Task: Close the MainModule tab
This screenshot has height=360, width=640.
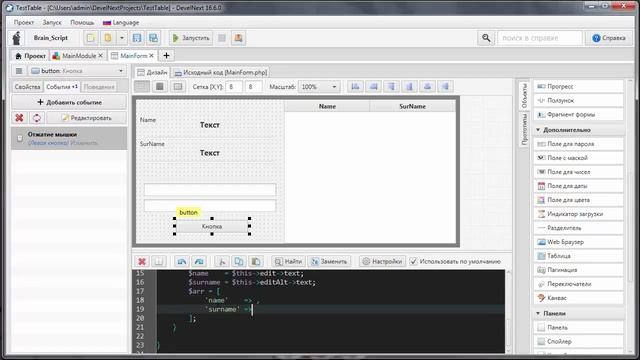Action: click(x=100, y=56)
